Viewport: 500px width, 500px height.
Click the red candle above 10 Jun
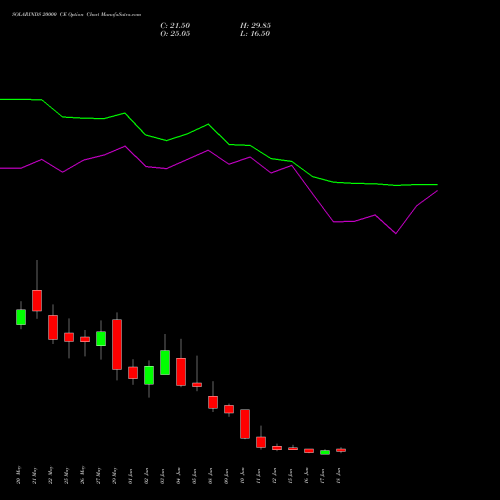[245, 424]
